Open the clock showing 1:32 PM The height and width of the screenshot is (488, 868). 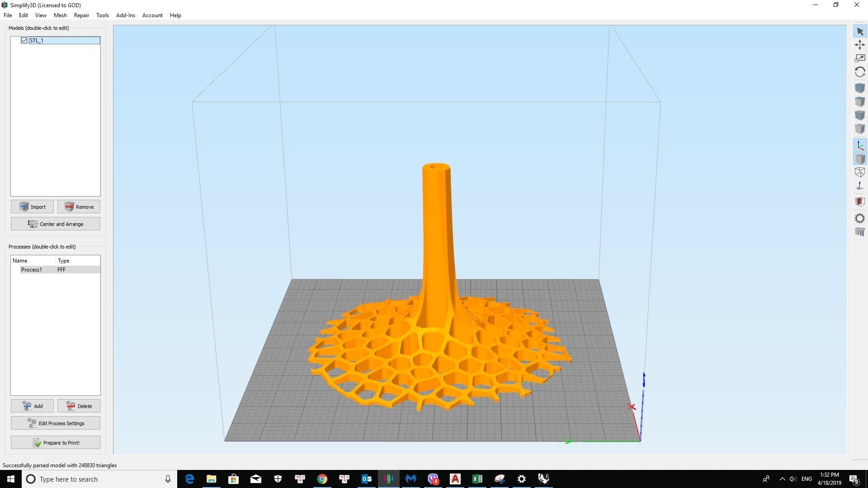pyautogui.click(x=829, y=479)
